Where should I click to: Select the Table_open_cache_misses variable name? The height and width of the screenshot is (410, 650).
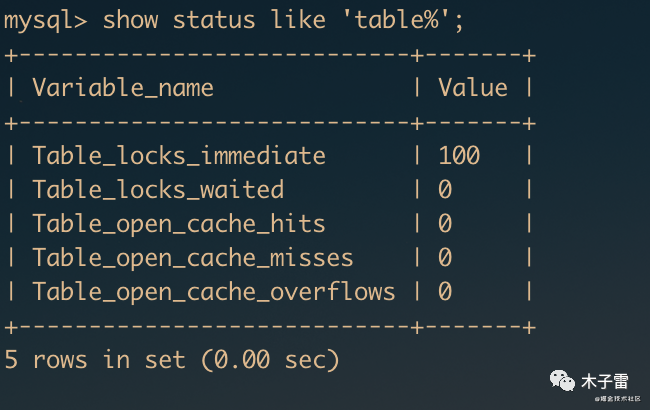[193, 258]
